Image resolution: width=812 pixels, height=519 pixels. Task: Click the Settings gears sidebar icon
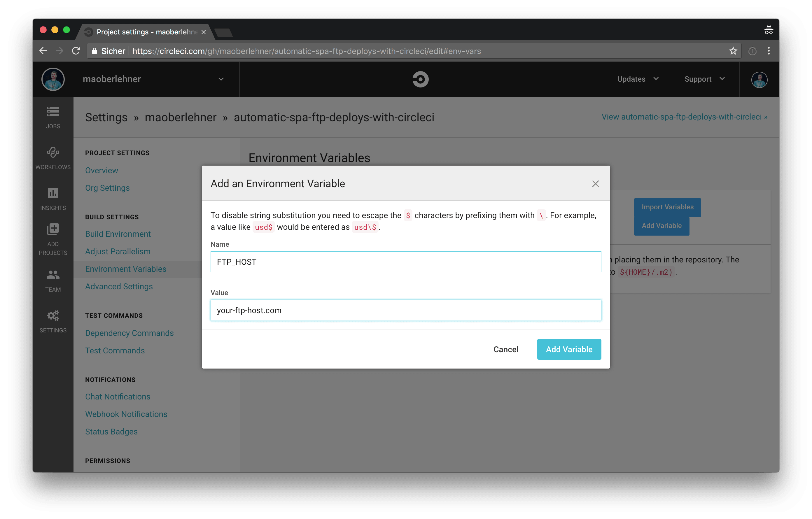[x=53, y=321]
